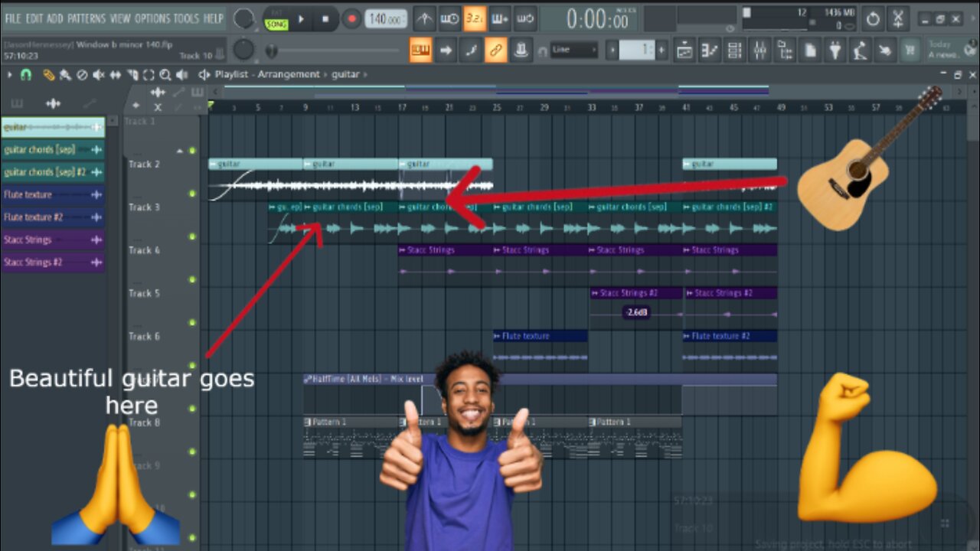Open the plugin picker plug icon

[x=835, y=51]
